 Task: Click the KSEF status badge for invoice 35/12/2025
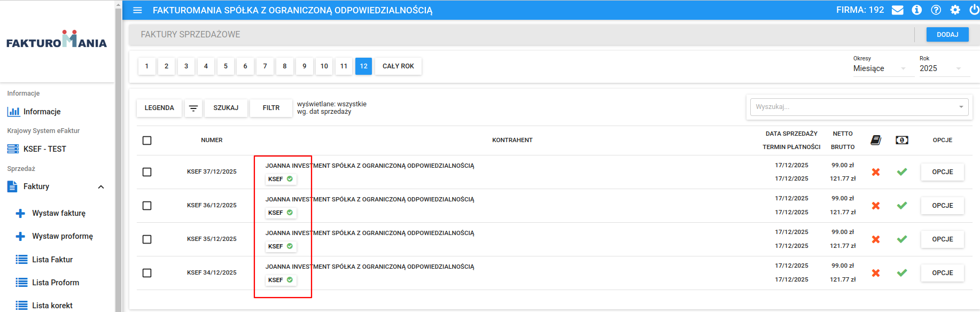tap(281, 246)
